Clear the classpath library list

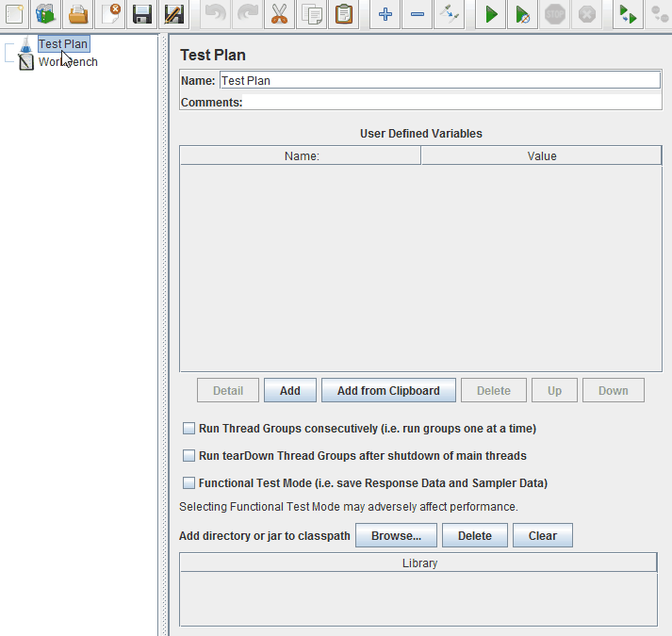pos(543,535)
